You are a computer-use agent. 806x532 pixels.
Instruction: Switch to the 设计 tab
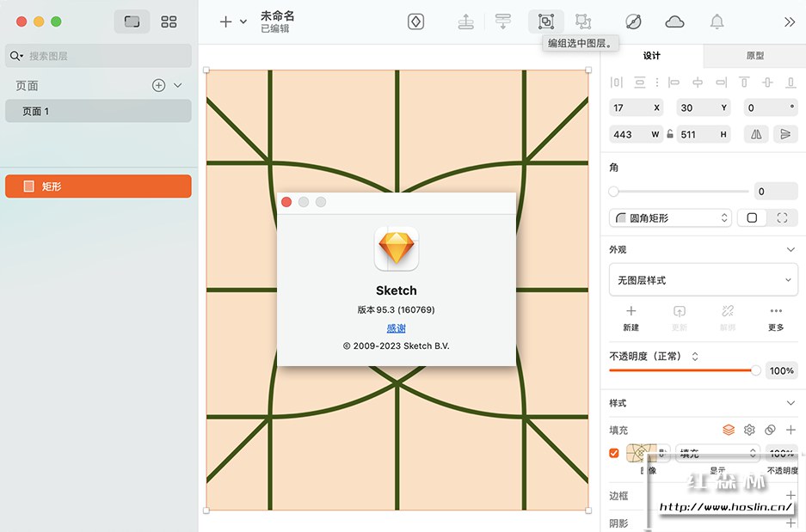(x=652, y=56)
